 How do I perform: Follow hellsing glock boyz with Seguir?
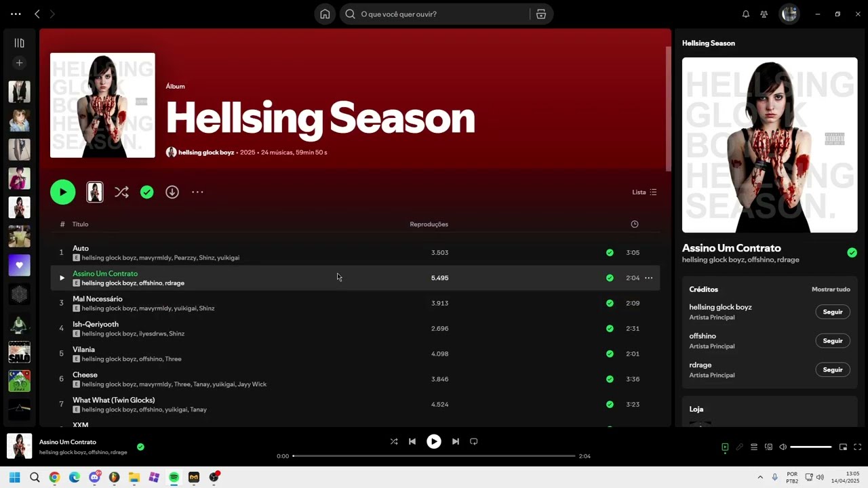point(832,312)
